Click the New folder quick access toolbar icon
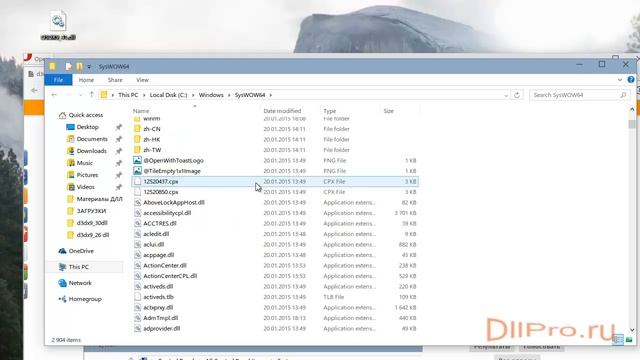The width and height of the screenshot is (640, 360). [79, 66]
